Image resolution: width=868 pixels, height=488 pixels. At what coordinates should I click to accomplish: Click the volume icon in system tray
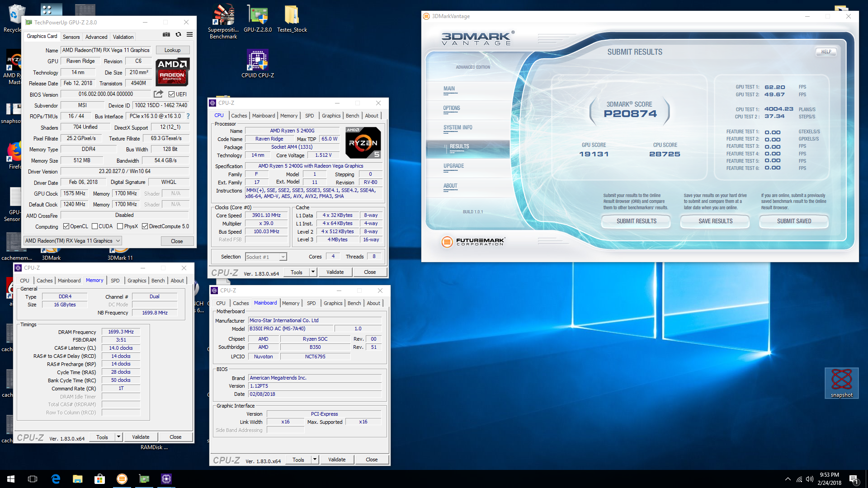[810, 479]
